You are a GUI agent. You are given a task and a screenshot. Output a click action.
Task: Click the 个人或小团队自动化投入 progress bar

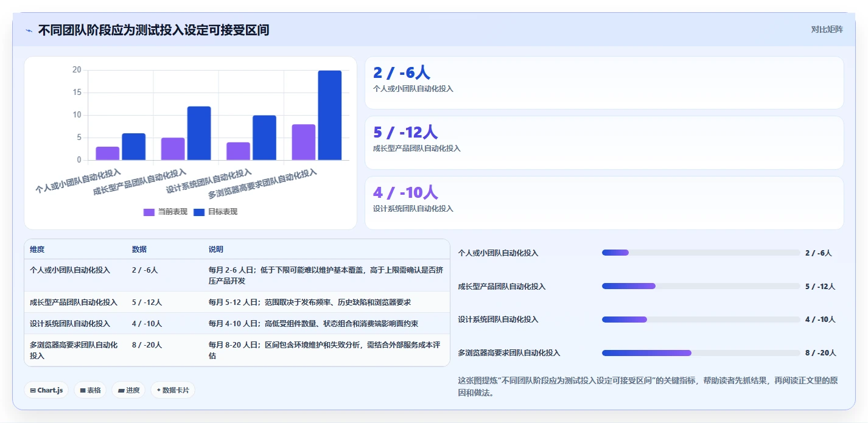(x=701, y=253)
